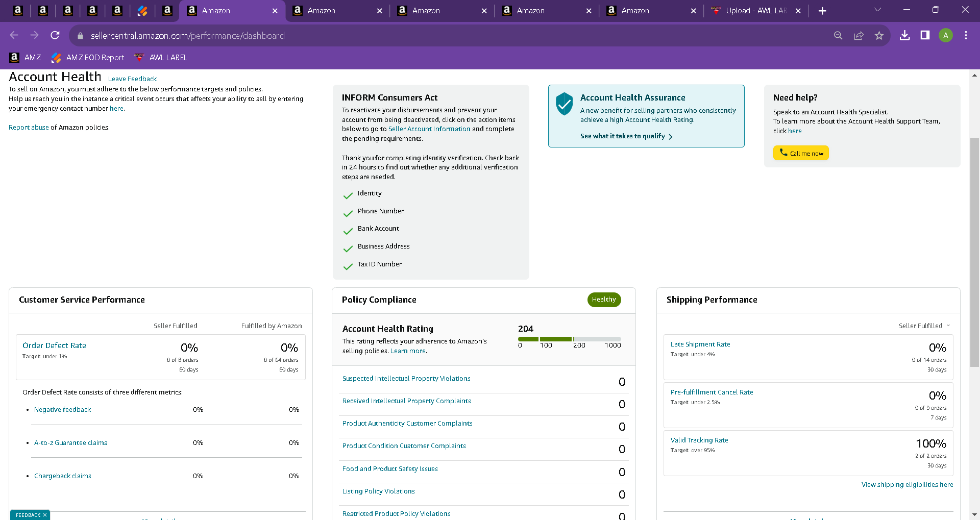Open the tab search dropdown arrow
This screenshot has height=520, width=980.
tap(877, 10)
